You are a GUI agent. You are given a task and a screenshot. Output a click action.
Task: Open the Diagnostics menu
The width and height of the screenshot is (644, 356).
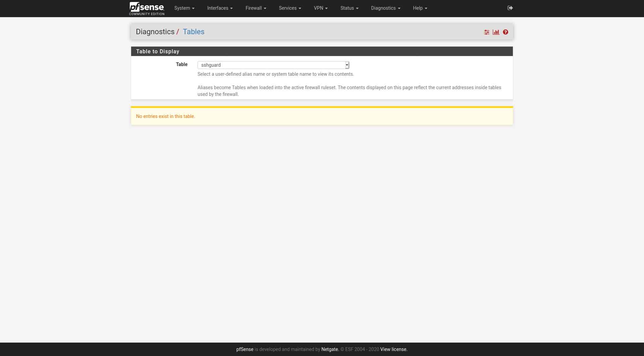[385, 8]
